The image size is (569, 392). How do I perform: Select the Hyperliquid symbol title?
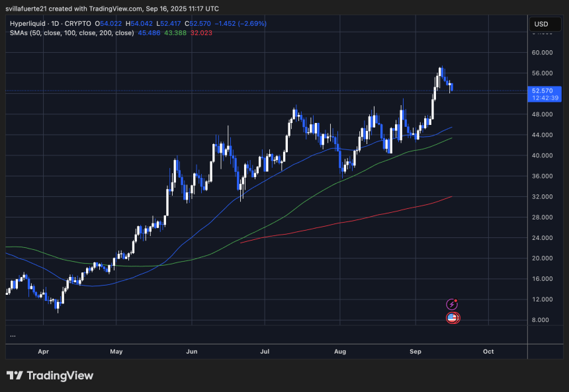pos(28,22)
